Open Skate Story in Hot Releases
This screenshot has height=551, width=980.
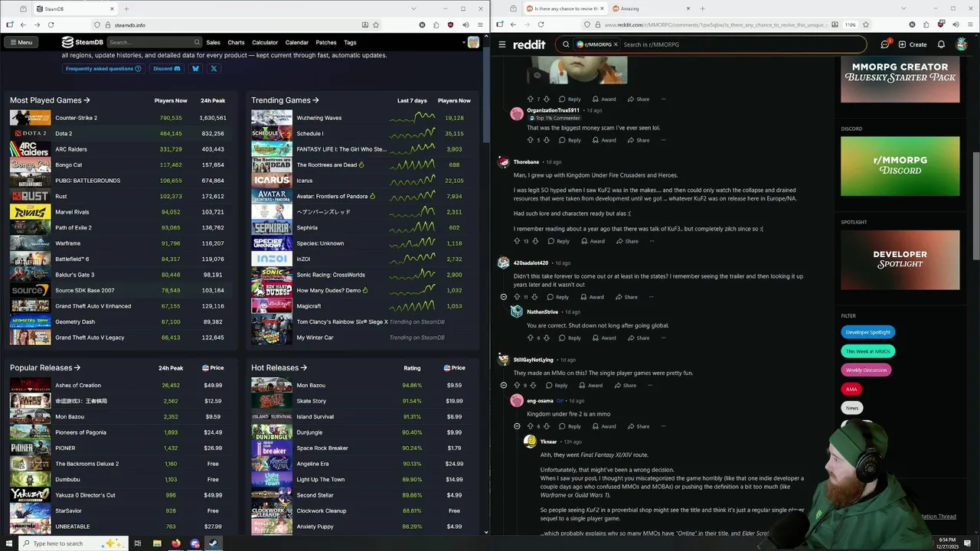(x=311, y=401)
